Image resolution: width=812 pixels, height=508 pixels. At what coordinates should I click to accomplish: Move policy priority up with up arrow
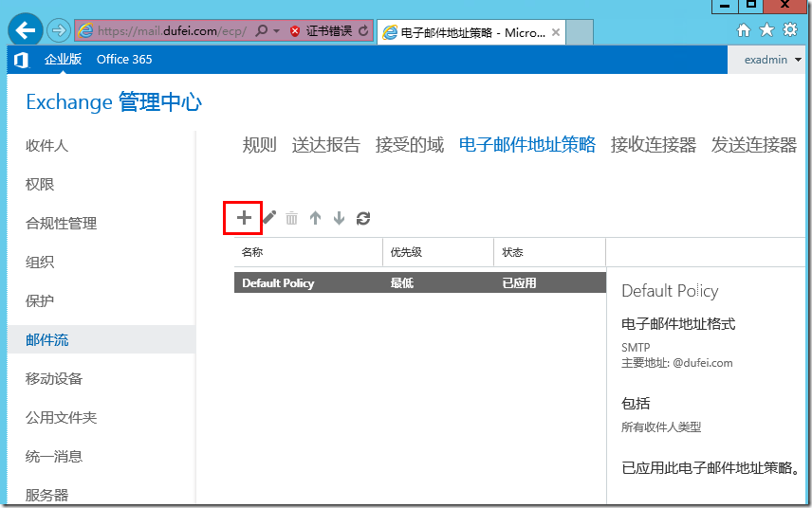pyautogui.click(x=315, y=218)
